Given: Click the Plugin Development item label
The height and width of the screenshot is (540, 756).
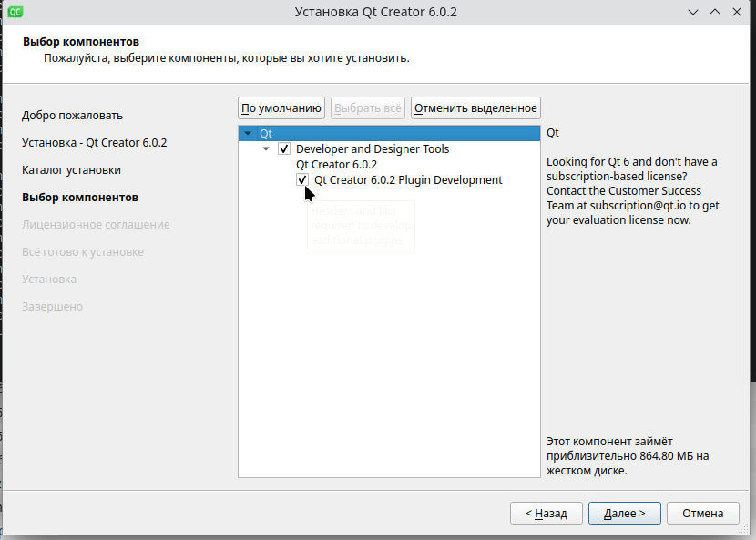Looking at the screenshot, I should click(x=408, y=180).
